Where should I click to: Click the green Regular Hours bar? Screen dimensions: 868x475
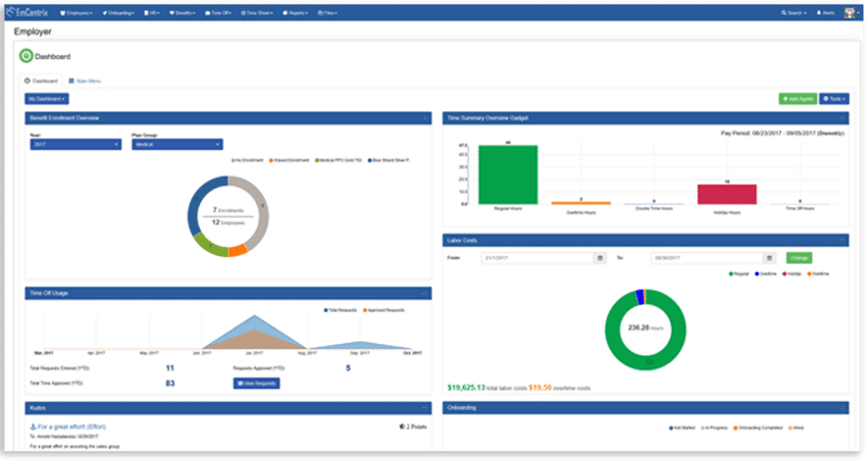[507, 175]
